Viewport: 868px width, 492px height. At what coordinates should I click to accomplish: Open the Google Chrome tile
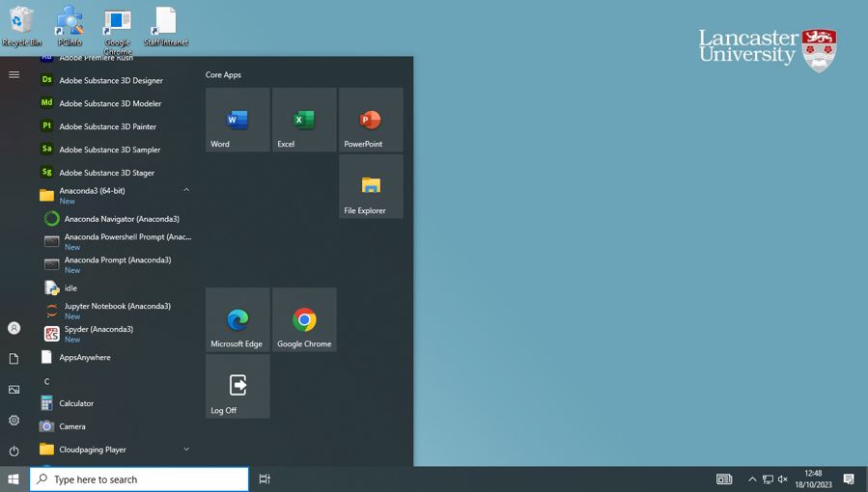[x=304, y=320]
